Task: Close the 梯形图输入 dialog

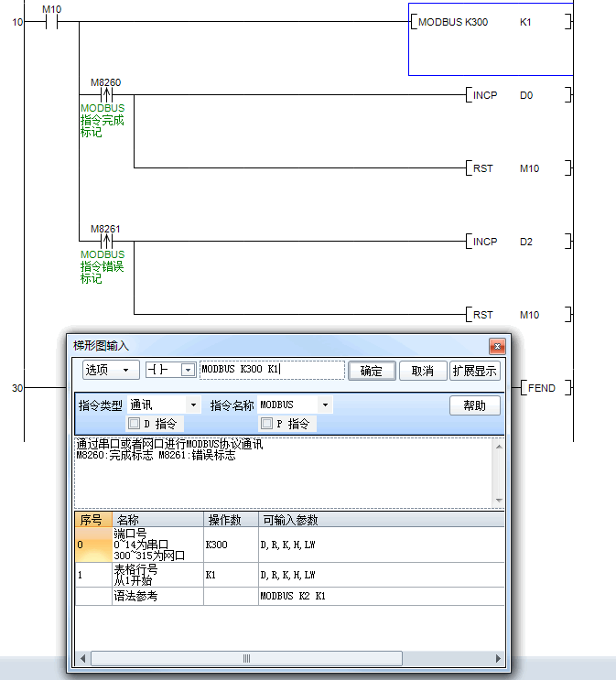Action: coord(497,346)
